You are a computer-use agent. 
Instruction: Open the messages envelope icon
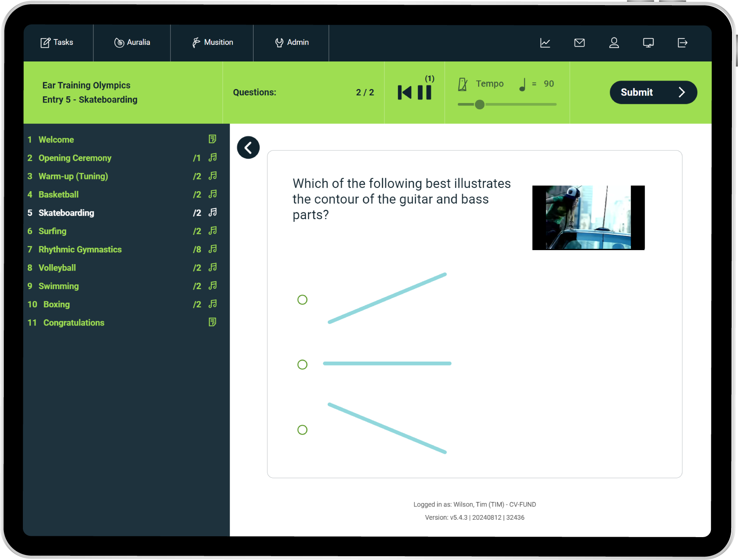coord(579,43)
